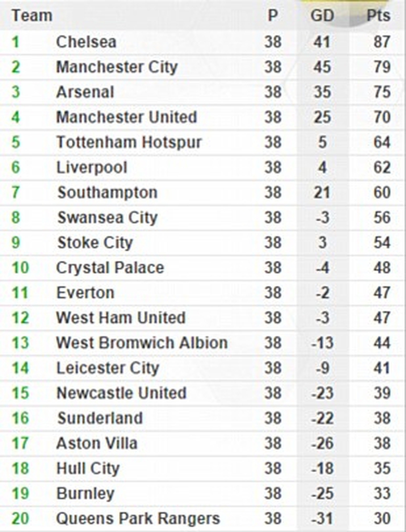The height and width of the screenshot is (532, 406).
Task: Open Leicester City team entry
Action: coord(107,368)
